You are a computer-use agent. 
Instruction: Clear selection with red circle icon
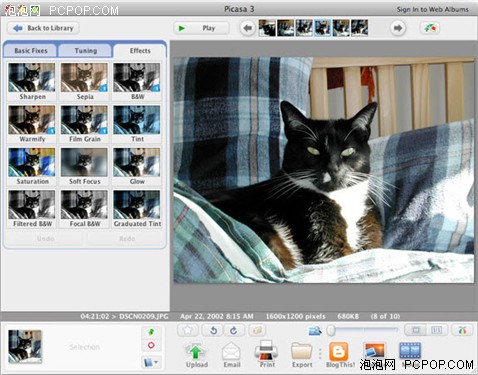[151, 345]
